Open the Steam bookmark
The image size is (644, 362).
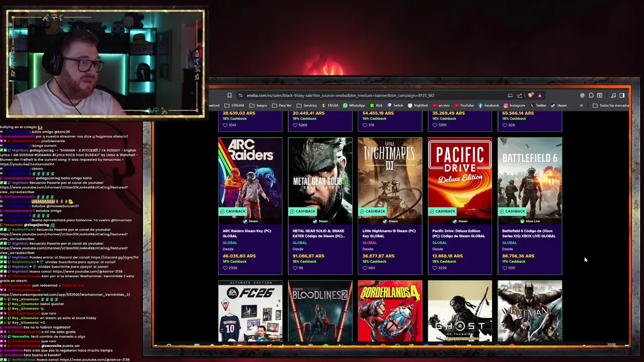[558, 106]
